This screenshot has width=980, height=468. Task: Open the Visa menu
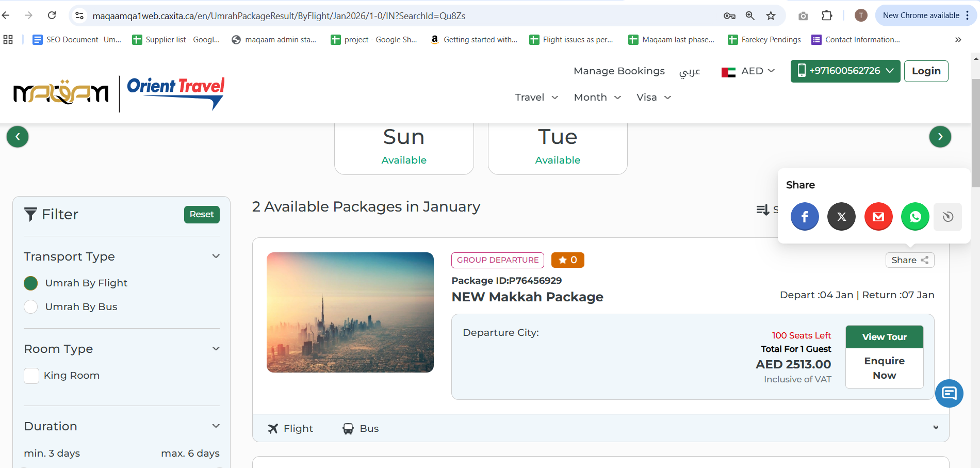653,98
